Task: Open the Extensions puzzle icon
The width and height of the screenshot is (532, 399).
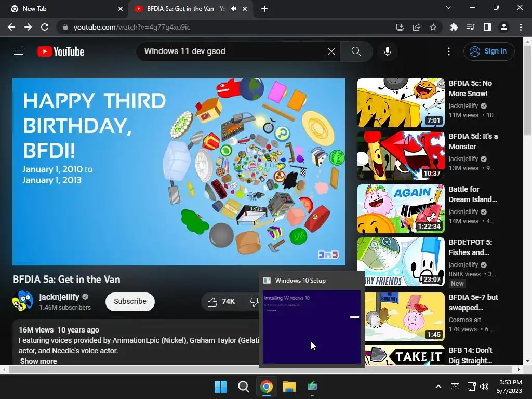Action: pos(454,27)
